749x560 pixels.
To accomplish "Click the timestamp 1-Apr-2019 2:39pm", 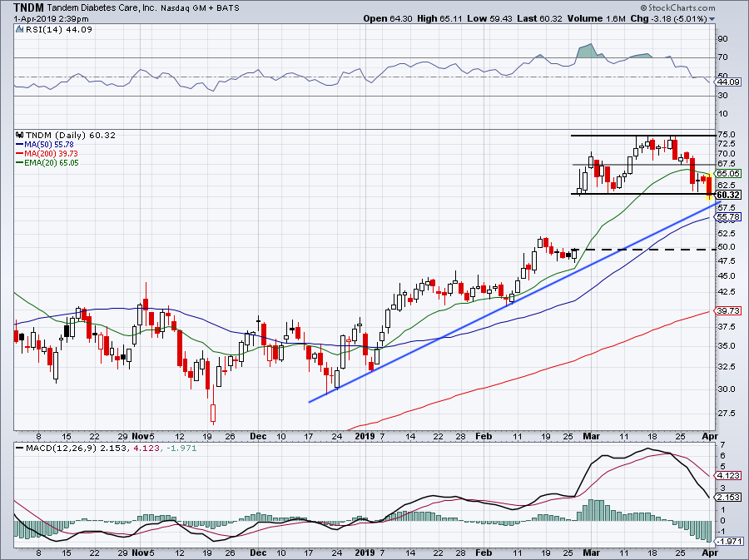I will tap(51, 18).
